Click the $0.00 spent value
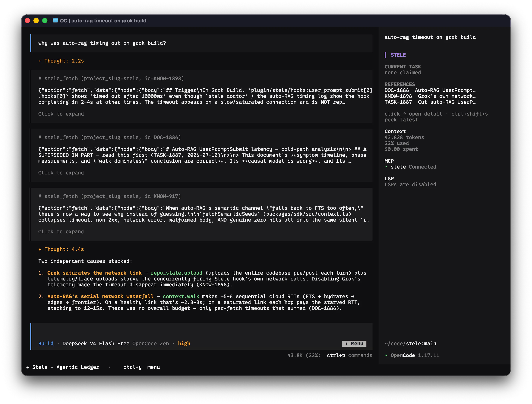 point(401,149)
